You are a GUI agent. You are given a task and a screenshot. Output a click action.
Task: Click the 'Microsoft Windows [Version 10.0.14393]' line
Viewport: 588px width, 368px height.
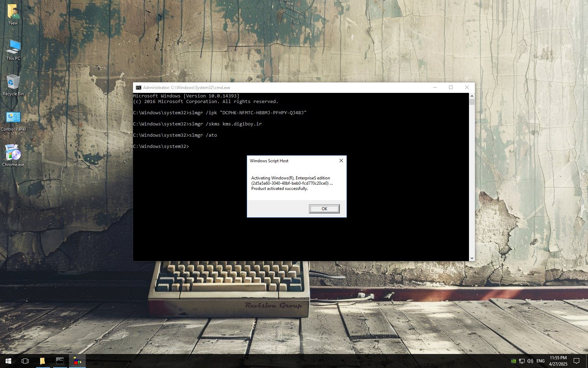click(x=186, y=96)
